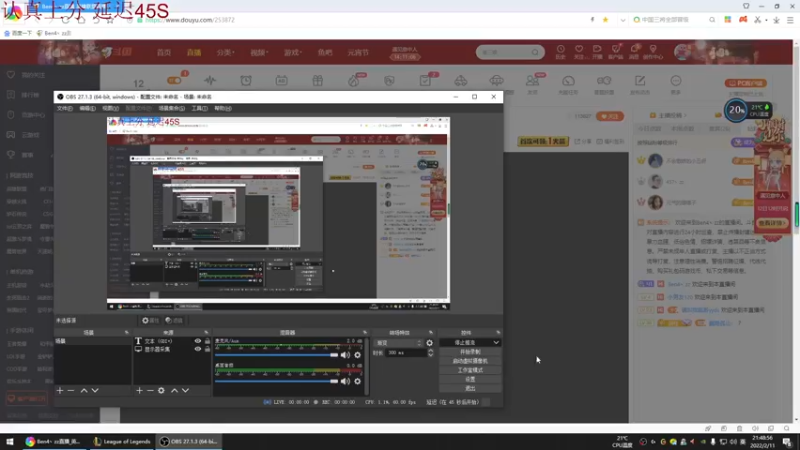Add a new source with the plus icon
Screen dimensions: 800x450
pos(139,390)
